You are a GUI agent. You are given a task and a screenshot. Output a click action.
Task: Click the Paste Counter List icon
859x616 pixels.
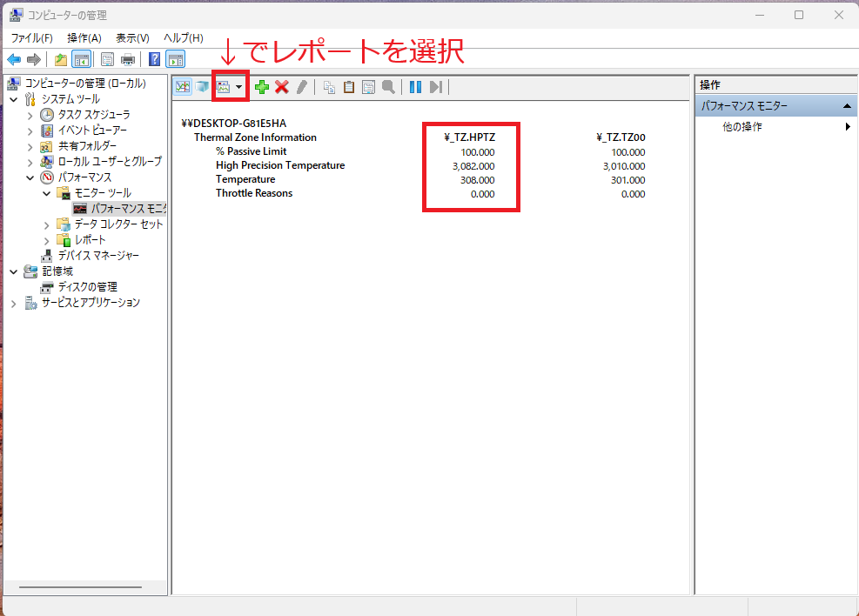348,87
